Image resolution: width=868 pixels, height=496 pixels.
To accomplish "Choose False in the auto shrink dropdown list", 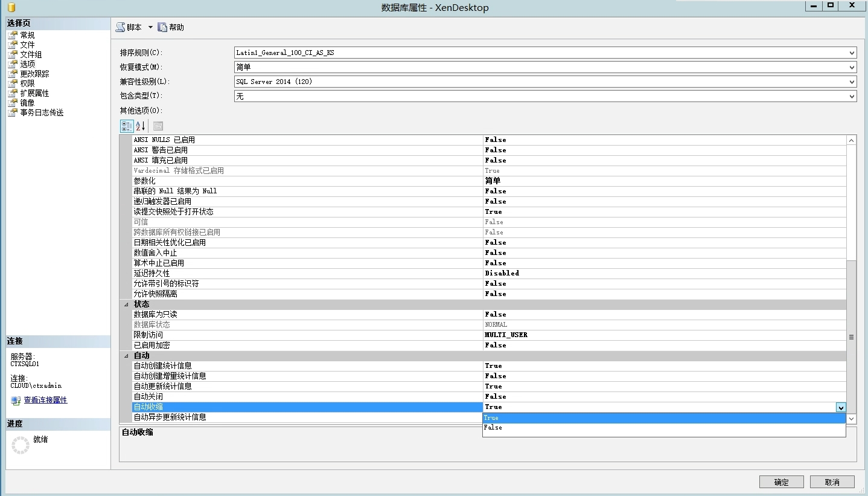I will [493, 428].
